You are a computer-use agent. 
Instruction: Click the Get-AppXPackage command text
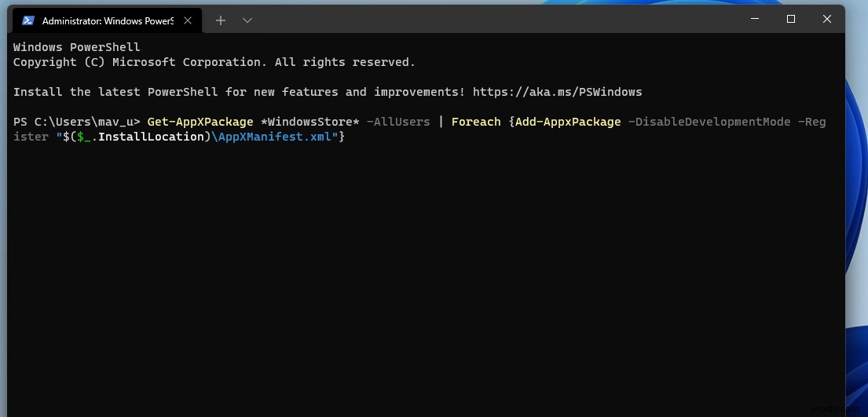[200, 122]
